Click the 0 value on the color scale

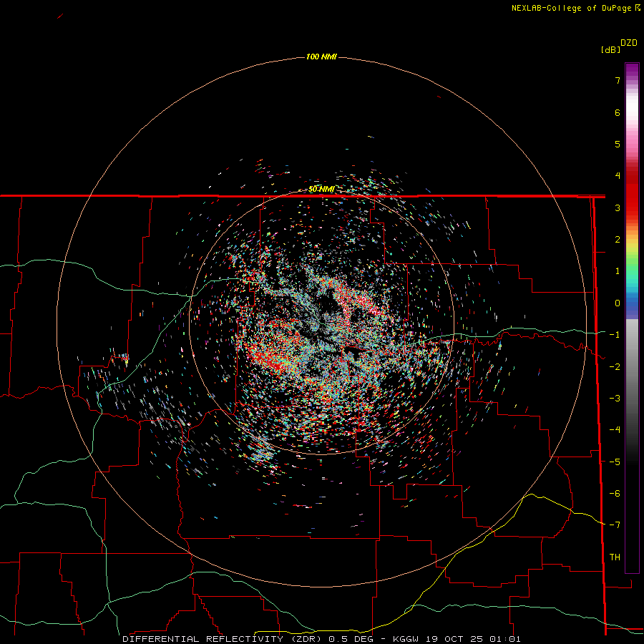pyautogui.click(x=618, y=303)
